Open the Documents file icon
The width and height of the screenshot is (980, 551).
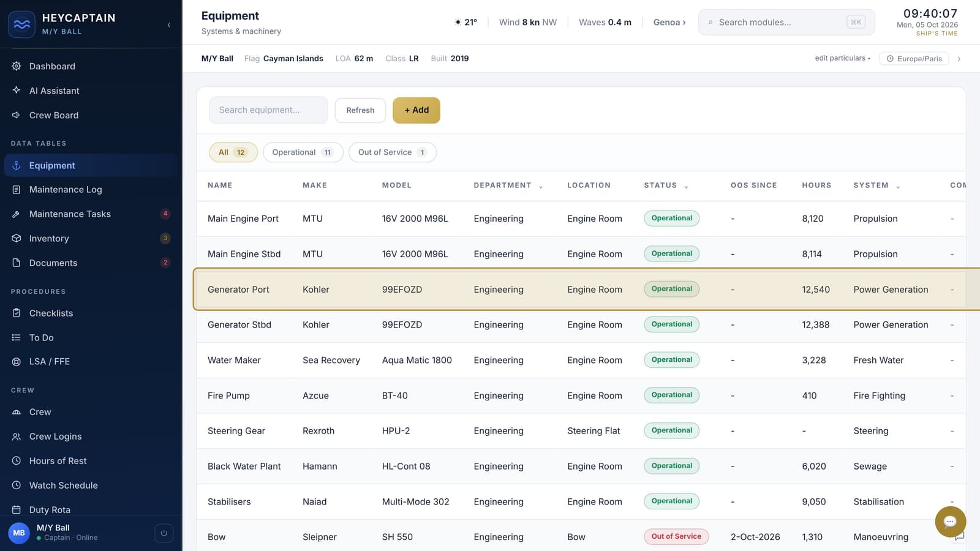(x=17, y=263)
